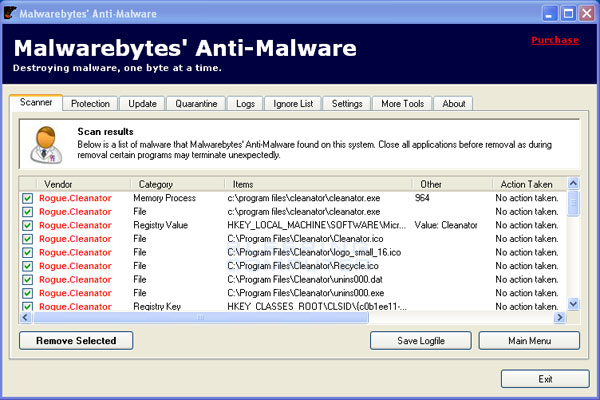Click the Save Logfile button
This screenshot has width=600, height=400.
click(421, 341)
